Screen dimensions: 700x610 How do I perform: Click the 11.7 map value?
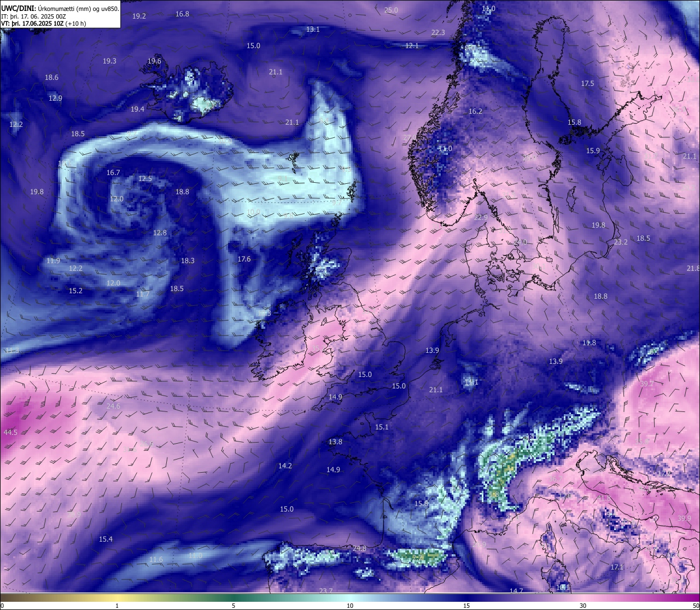tap(142, 294)
